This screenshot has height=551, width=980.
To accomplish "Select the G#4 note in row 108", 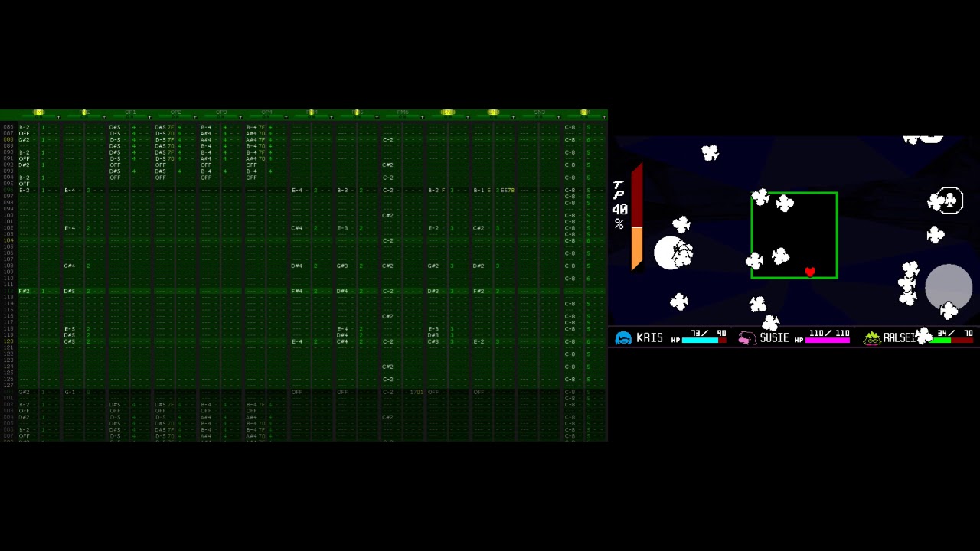I will 70,266.
